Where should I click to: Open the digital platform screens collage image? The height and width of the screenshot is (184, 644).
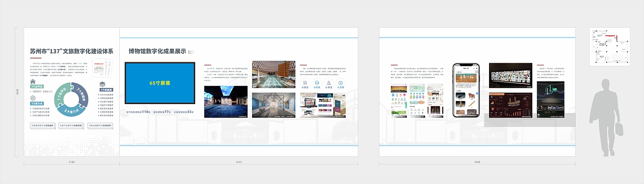tap(323, 105)
